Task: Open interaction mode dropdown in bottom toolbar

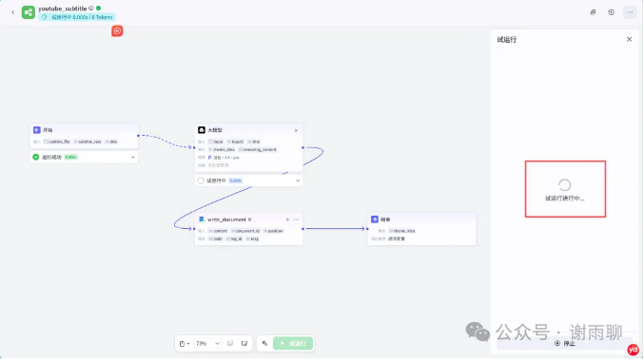Action: coord(185,344)
